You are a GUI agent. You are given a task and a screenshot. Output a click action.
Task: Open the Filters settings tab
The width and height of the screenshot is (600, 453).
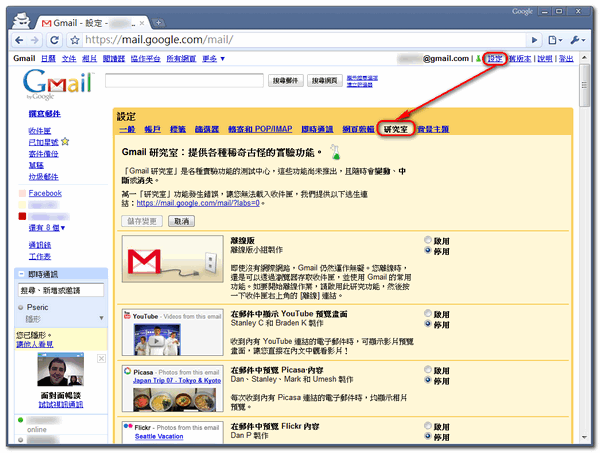(207, 129)
